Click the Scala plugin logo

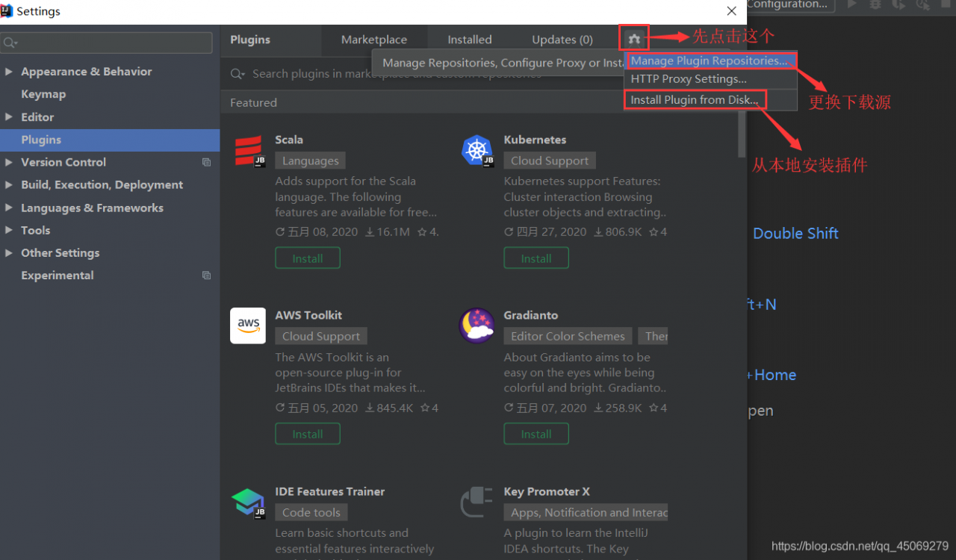tap(249, 151)
